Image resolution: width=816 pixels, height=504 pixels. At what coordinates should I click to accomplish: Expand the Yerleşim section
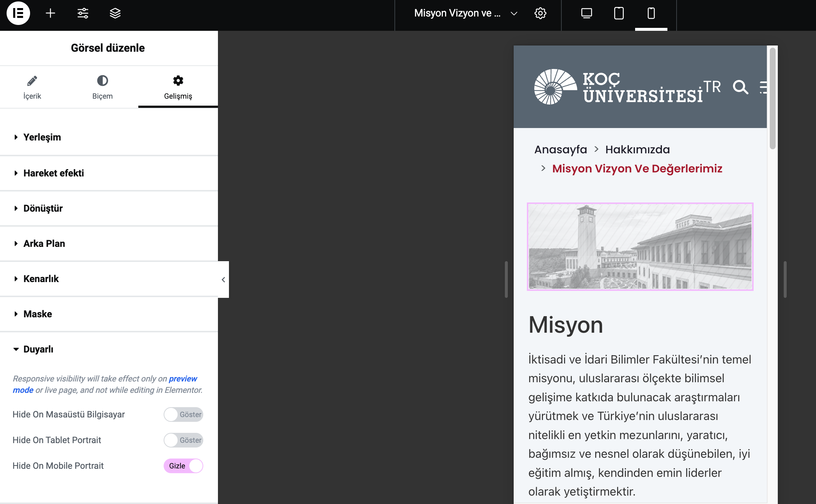[x=42, y=137]
